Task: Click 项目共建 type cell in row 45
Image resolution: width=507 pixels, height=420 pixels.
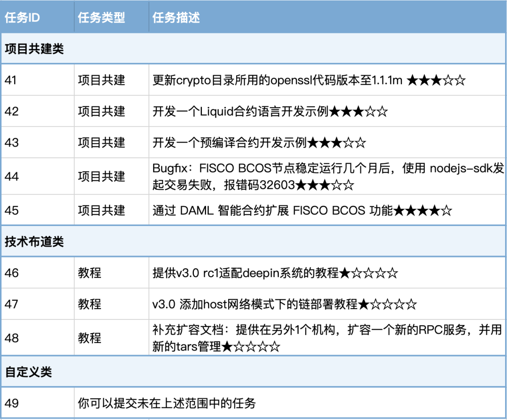Action: pos(112,210)
